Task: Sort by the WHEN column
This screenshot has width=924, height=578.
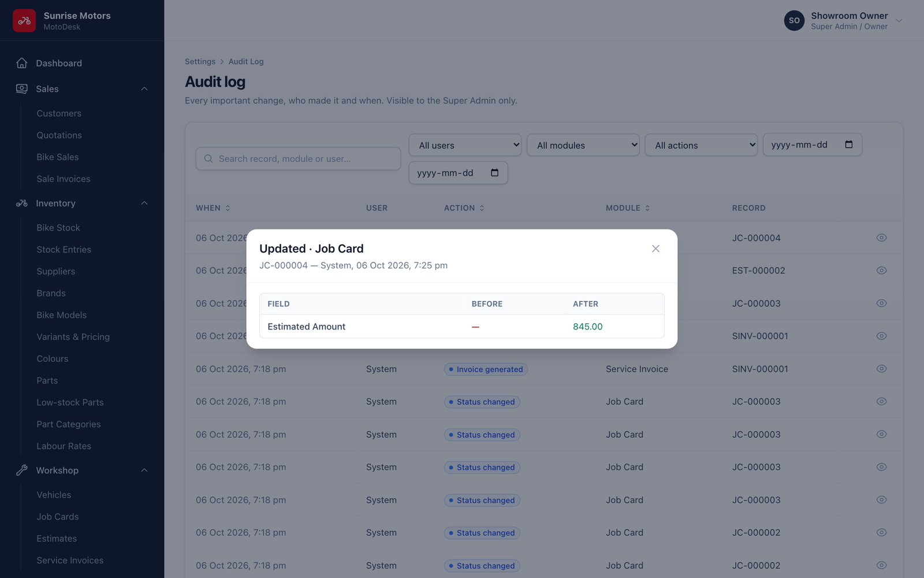Action: tap(213, 208)
